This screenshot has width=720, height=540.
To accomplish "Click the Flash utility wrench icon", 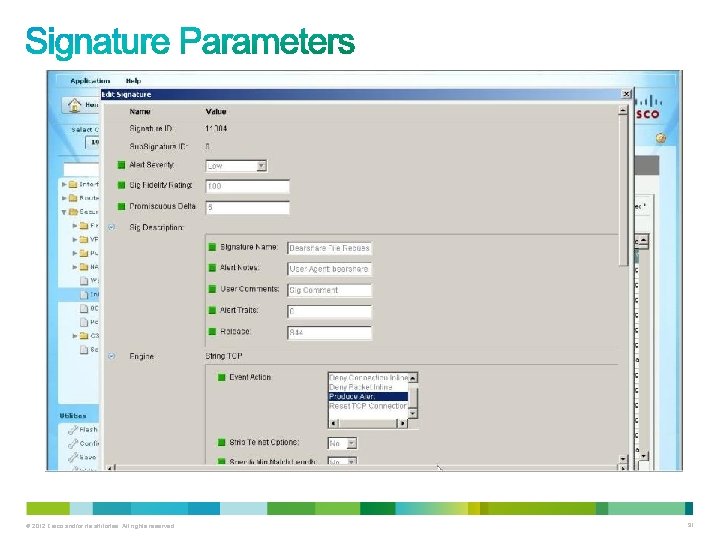I will (73, 430).
